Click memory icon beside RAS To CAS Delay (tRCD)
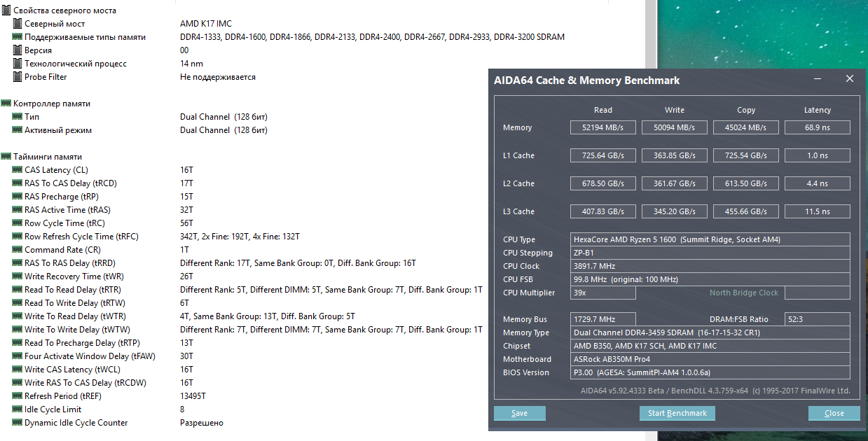 [x=18, y=183]
